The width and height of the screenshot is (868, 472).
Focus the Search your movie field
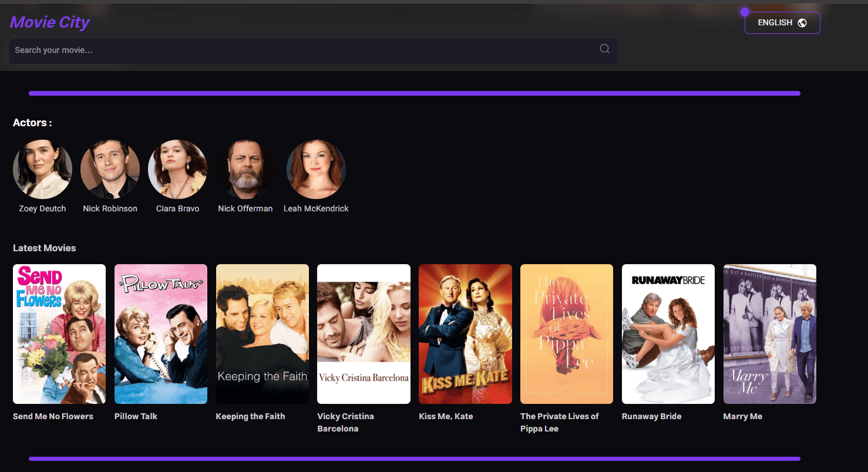click(x=313, y=51)
